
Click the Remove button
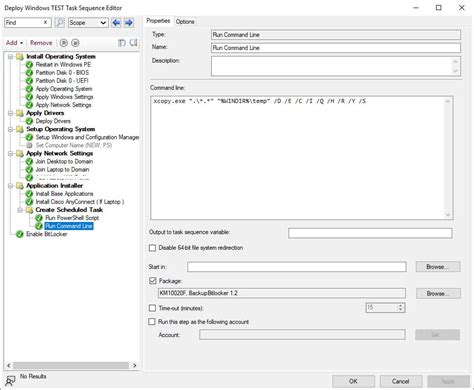coord(41,43)
